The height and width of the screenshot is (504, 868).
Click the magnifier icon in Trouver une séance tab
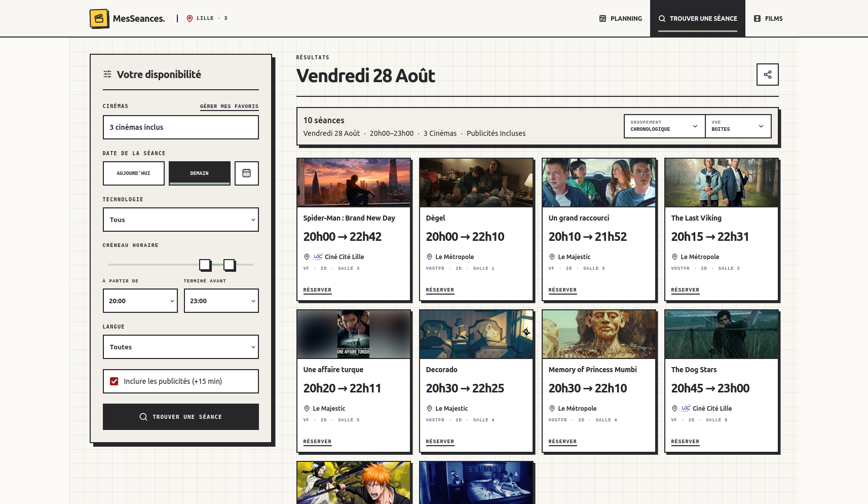(662, 18)
